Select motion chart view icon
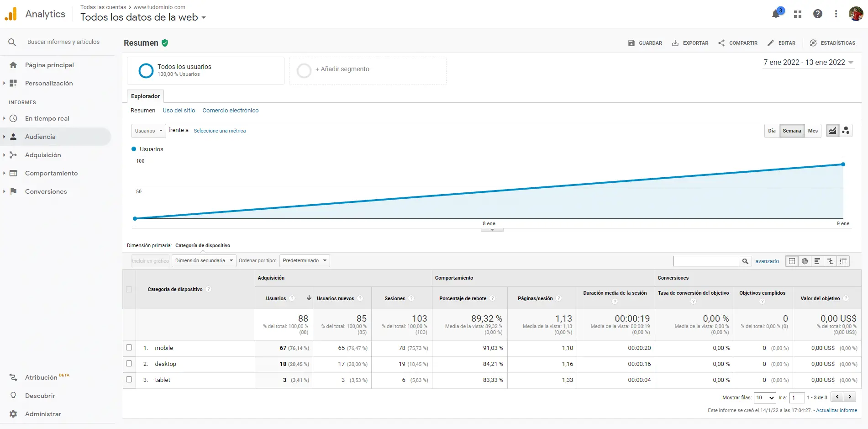This screenshot has height=429, width=868. [x=846, y=131]
